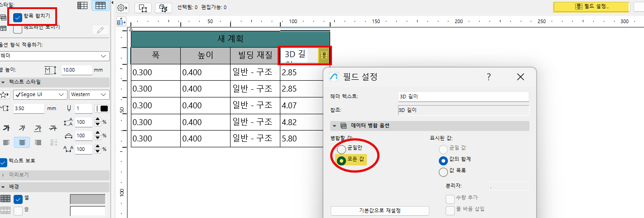Open the gray cell background color swatch
The height and width of the screenshot is (218, 644).
(x=87, y=199)
